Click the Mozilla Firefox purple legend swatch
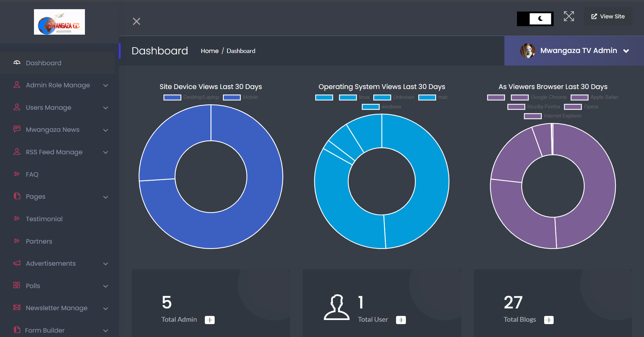This screenshot has height=337, width=644. (x=516, y=107)
